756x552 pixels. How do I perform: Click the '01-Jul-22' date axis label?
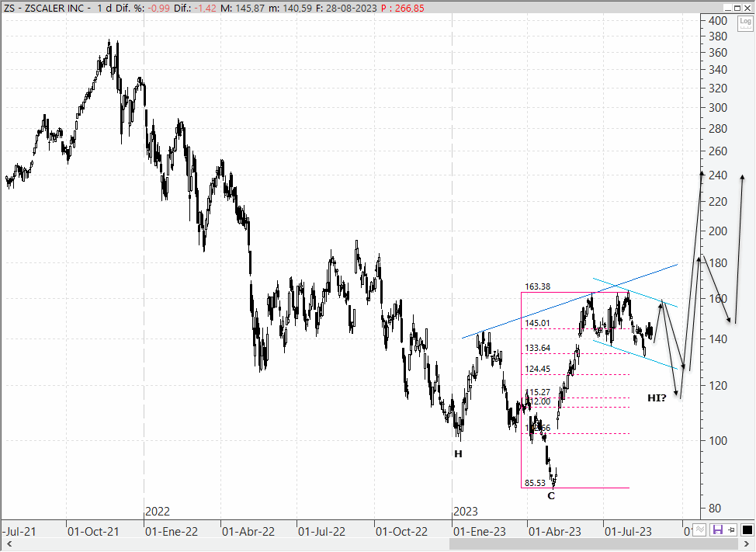[x=321, y=531]
